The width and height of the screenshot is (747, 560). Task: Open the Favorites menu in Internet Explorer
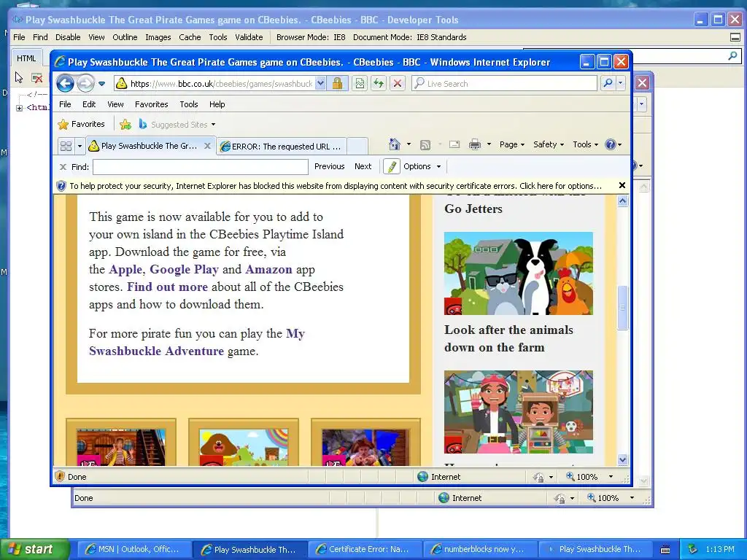pos(152,104)
